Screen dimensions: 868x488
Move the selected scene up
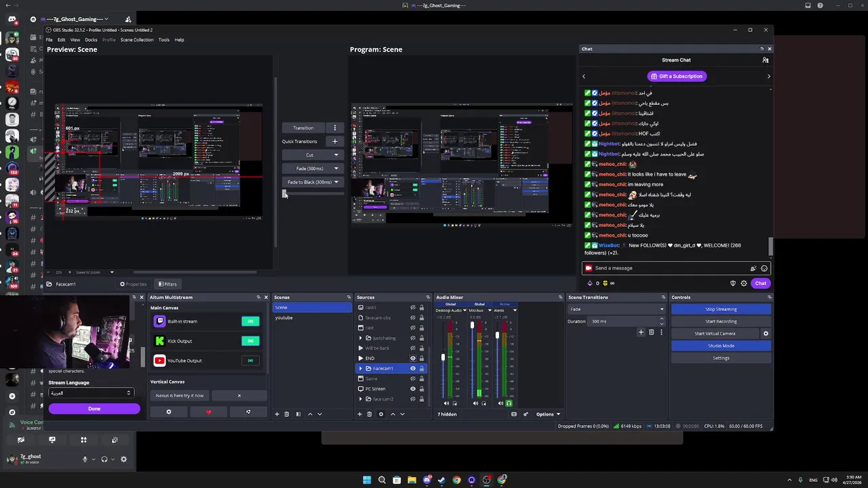(x=310, y=414)
